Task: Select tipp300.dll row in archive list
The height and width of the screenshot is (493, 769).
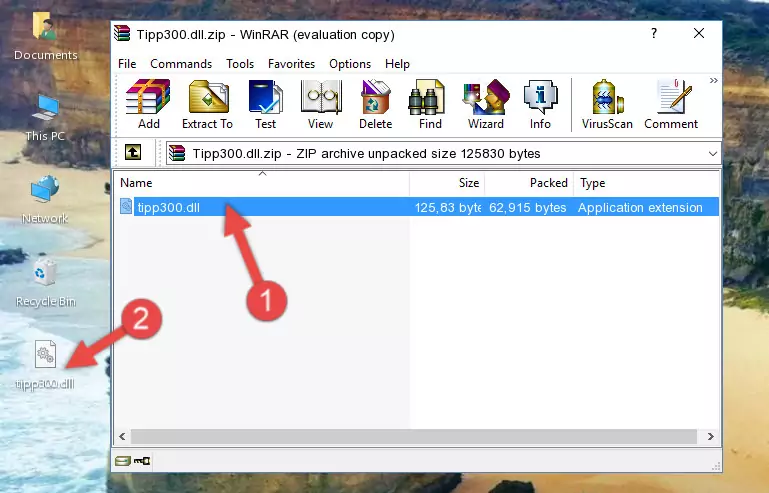Action: (x=419, y=207)
